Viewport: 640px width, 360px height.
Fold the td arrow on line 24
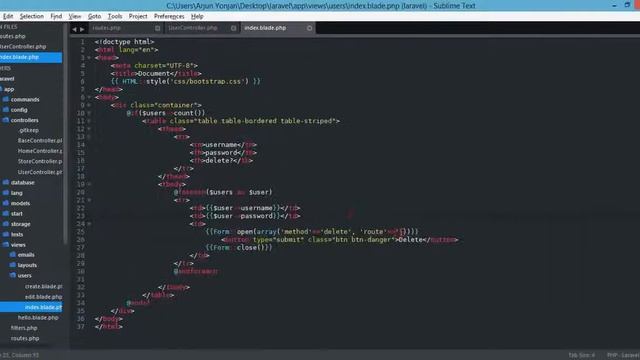(89, 224)
